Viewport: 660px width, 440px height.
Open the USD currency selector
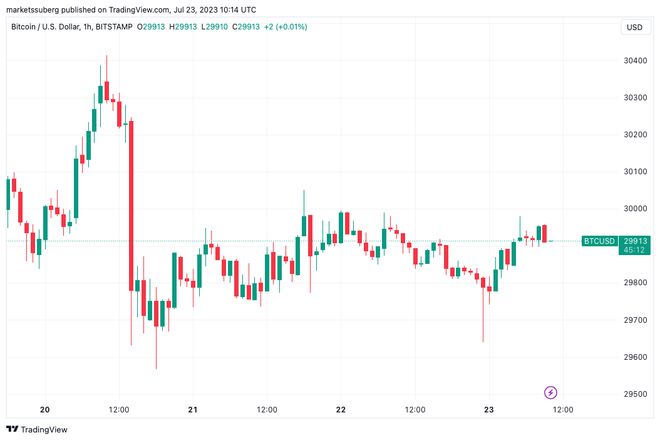click(x=633, y=27)
